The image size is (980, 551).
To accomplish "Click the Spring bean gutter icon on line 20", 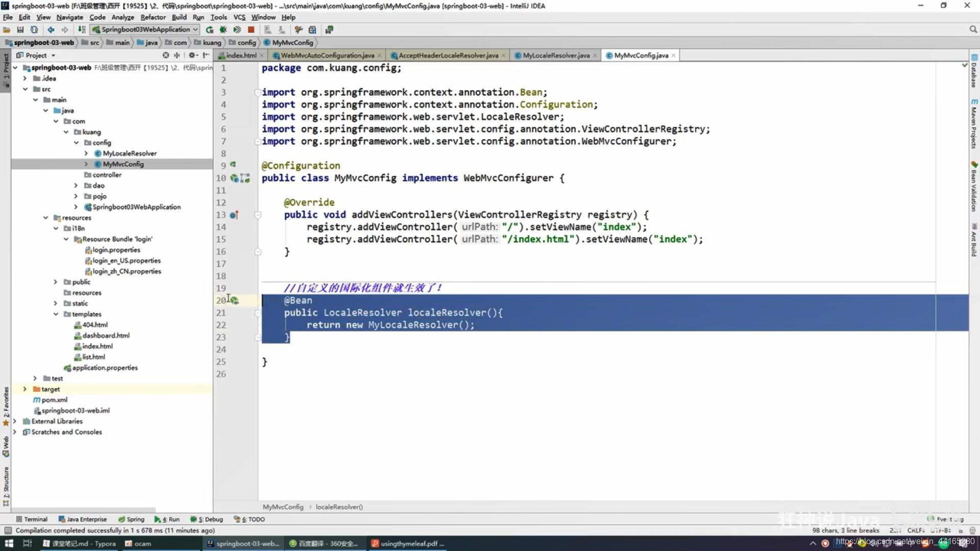I will point(234,300).
